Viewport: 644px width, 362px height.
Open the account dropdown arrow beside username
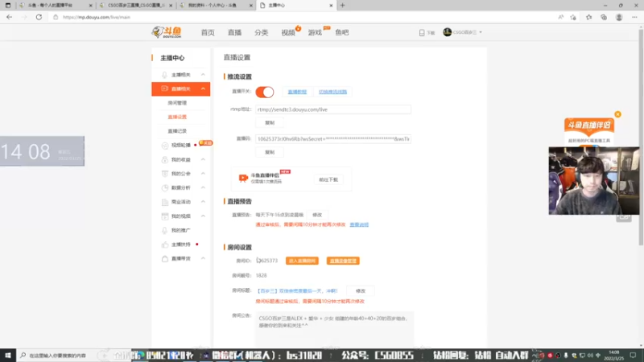point(481,32)
